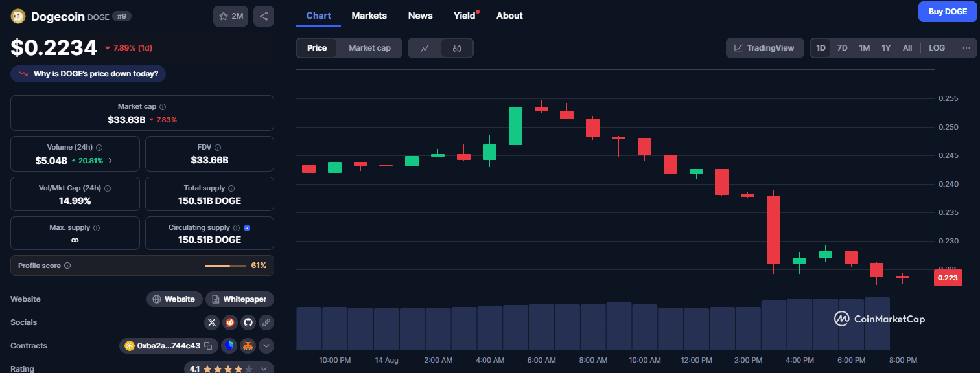Open Volume (24h) details arrow
980x373 pixels.
pyautogui.click(x=110, y=160)
